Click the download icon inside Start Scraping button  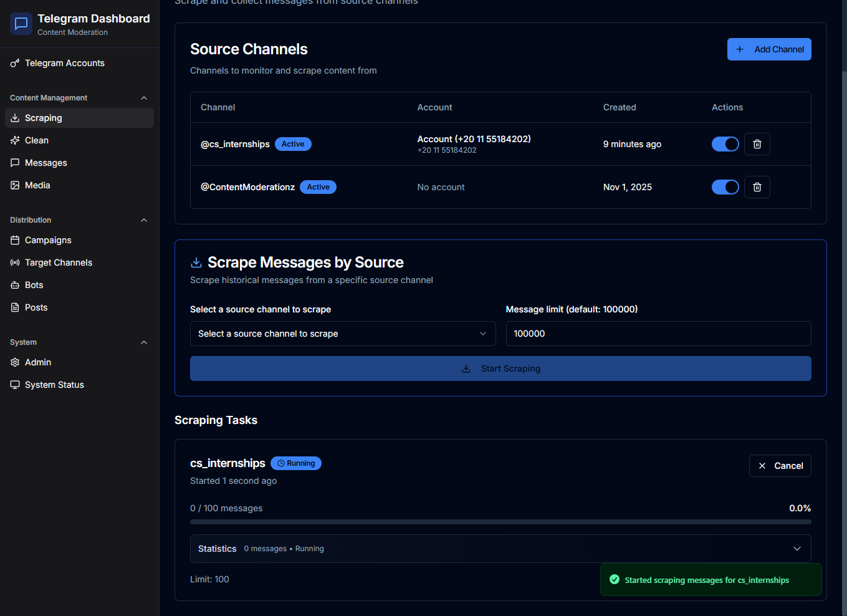466,368
